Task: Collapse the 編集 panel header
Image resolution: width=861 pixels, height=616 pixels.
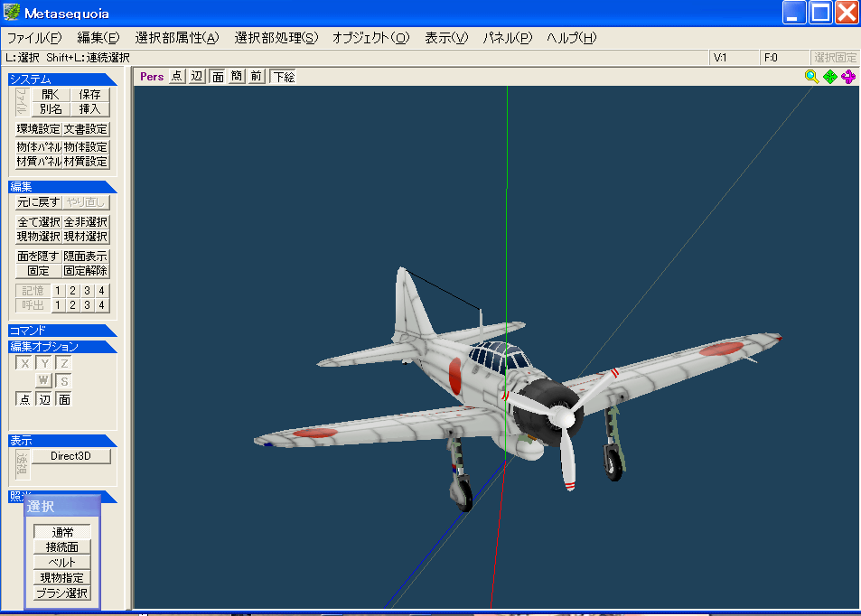Action: (x=62, y=187)
